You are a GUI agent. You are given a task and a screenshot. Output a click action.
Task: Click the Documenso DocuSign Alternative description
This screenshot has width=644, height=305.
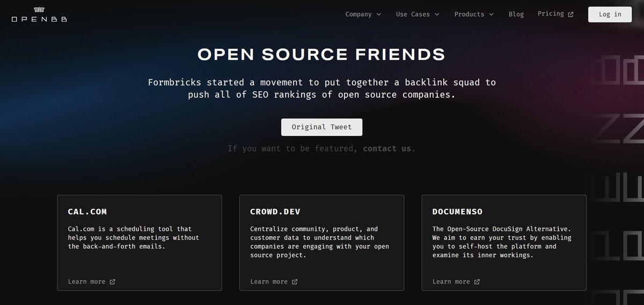(x=502, y=242)
